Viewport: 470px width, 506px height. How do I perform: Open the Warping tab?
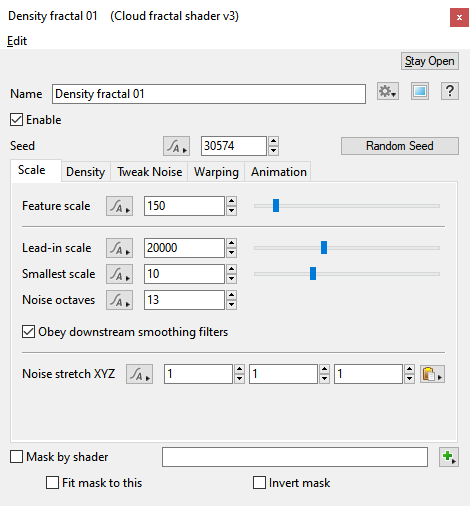pyautogui.click(x=216, y=172)
